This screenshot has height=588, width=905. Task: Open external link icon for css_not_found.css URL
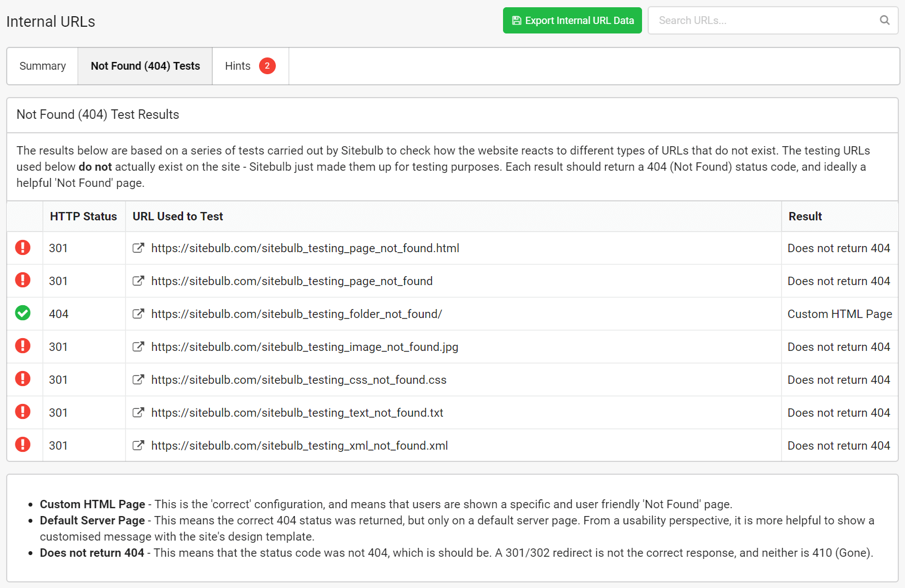point(138,380)
